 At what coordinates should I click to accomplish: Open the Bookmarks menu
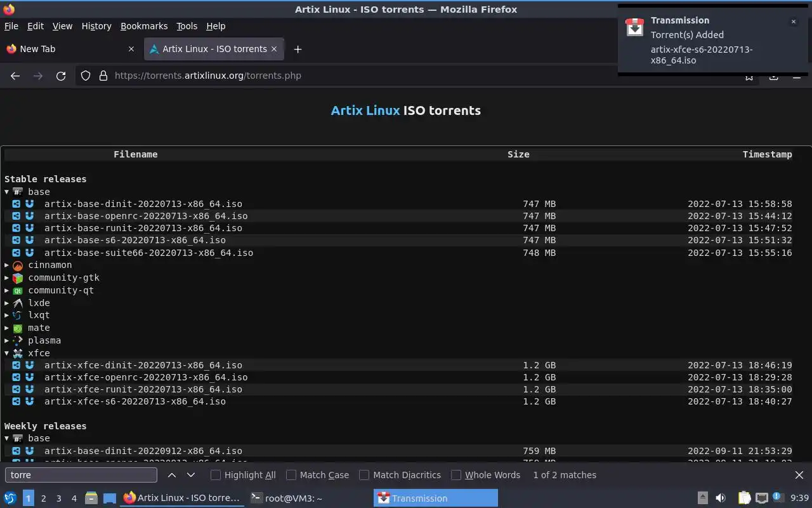[x=144, y=26]
